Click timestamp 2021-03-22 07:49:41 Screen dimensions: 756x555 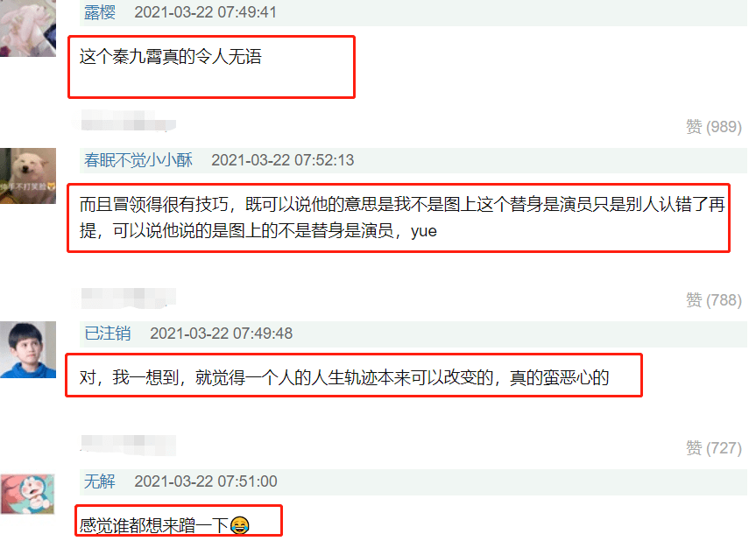[205, 12]
